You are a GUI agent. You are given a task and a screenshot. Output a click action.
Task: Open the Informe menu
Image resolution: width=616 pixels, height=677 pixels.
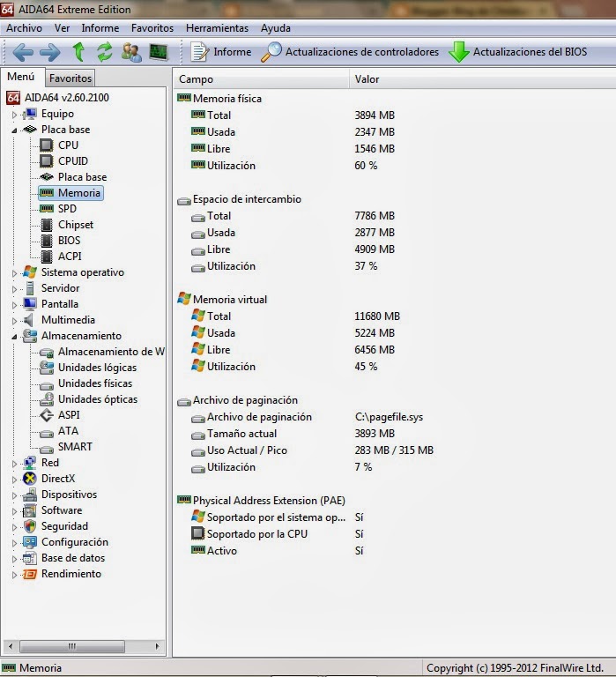click(x=100, y=28)
